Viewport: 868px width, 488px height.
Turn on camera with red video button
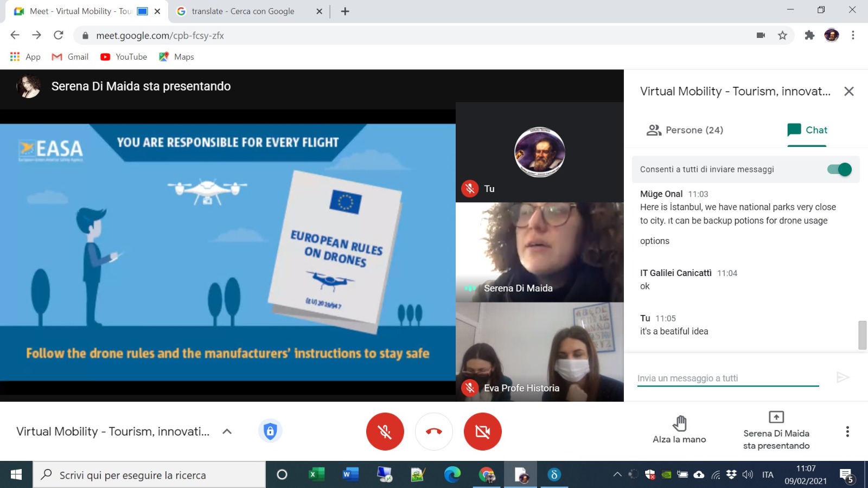[x=483, y=432]
